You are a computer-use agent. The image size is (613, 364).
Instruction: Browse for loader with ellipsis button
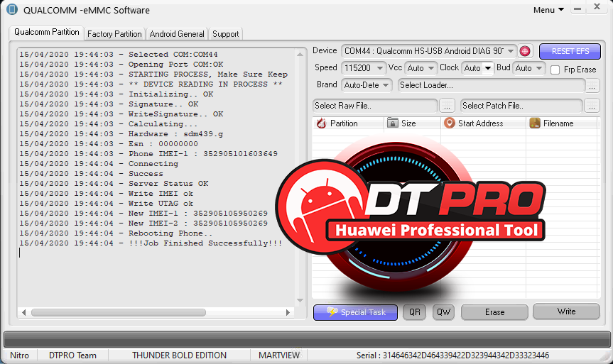point(592,86)
